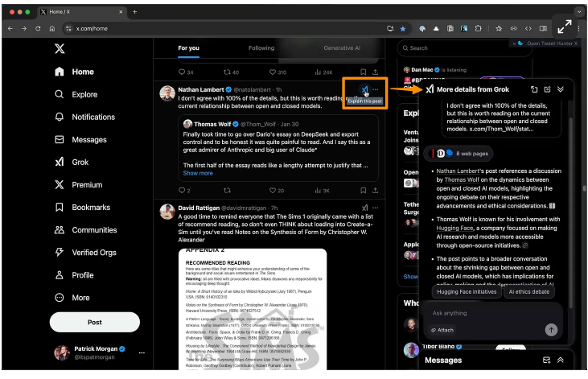Reply to Nathan Lambert's post with 2 replies

point(184,190)
